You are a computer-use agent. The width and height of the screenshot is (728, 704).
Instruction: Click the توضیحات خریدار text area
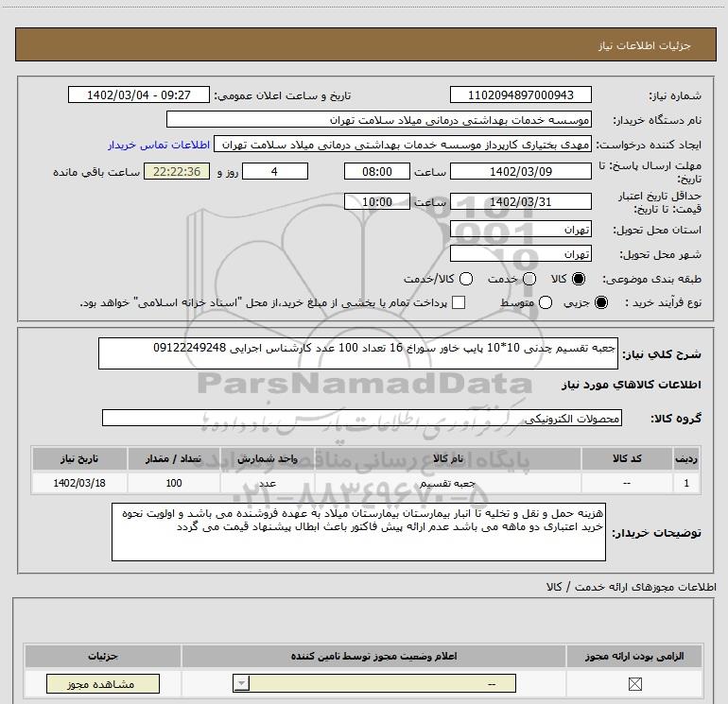click(361, 532)
